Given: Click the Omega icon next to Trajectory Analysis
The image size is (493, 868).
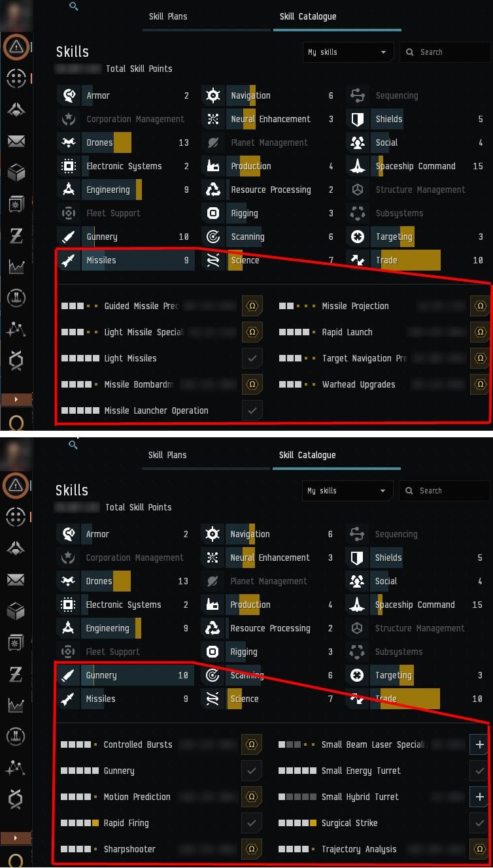Looking at the screenshot, I should pos(480,849).
